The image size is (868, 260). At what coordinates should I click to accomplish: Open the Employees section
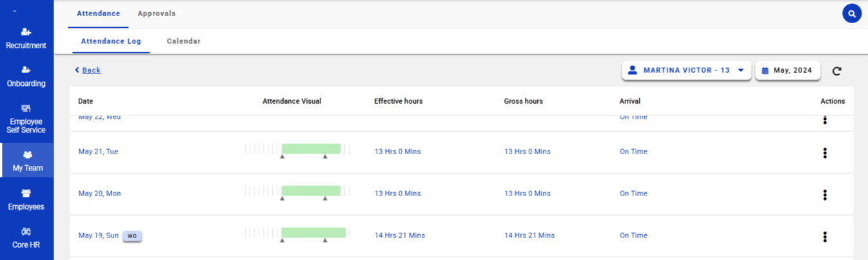[x=26, y=199]
